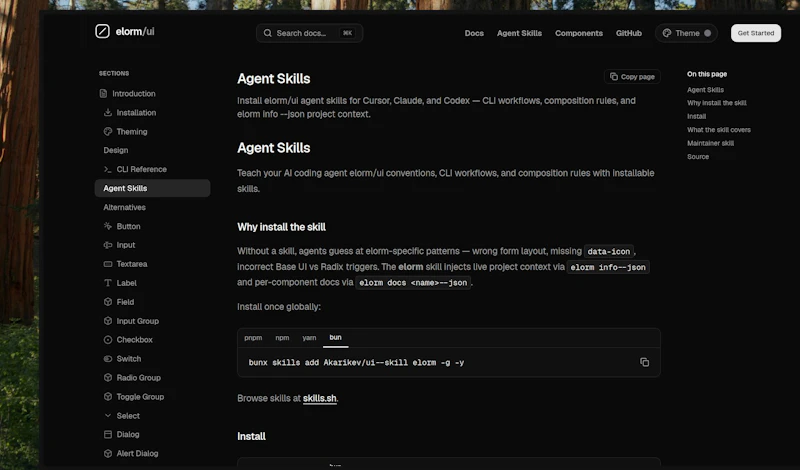Switch to the npm tab
Screen dimensions: 800x470
[282, 338]
